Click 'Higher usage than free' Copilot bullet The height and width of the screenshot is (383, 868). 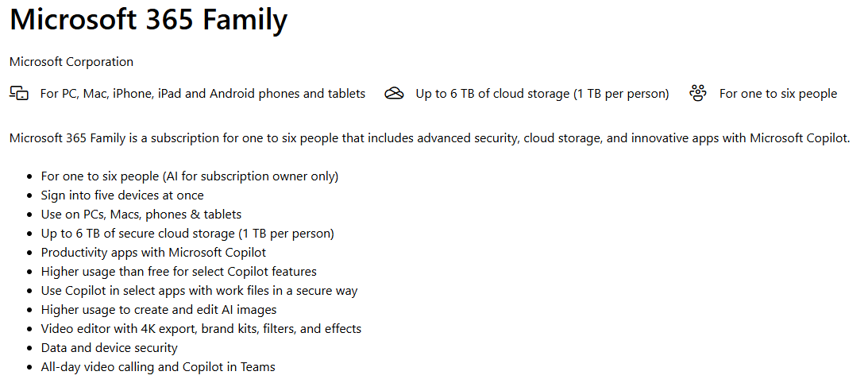179,271
